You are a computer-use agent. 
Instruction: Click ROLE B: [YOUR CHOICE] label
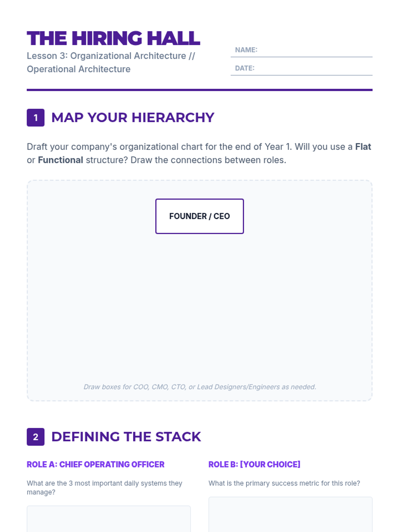[254, 465]
